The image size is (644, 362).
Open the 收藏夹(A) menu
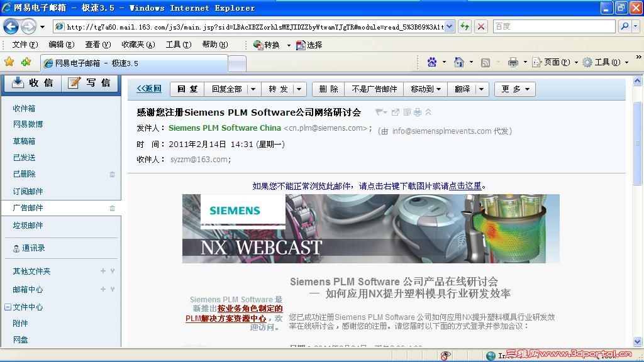(138, 45)
